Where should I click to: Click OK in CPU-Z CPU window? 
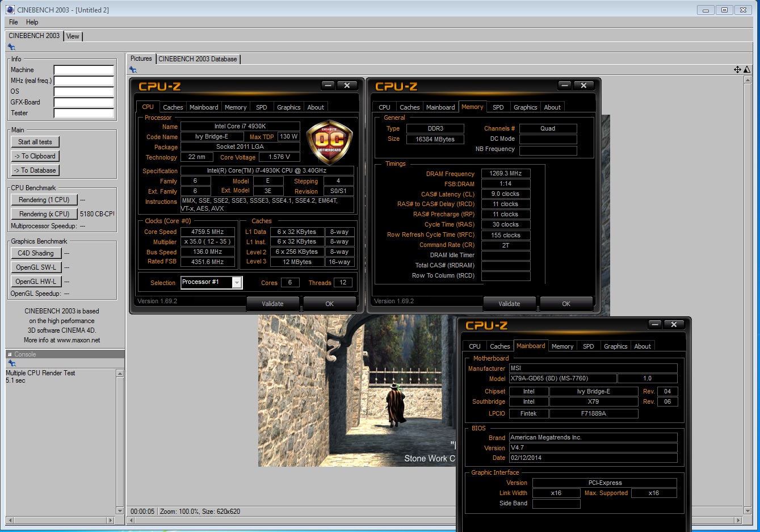(329, 304)
